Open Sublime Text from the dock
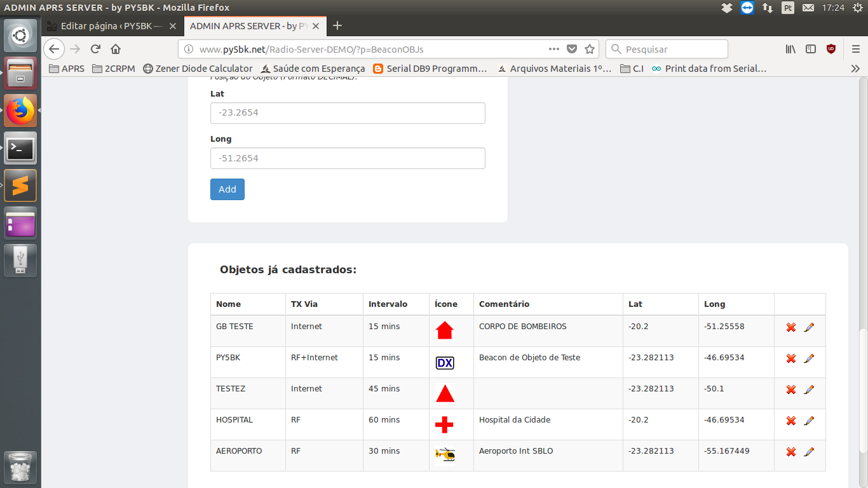The width and height of the screenshot is (868, 488). click(20, 186)
